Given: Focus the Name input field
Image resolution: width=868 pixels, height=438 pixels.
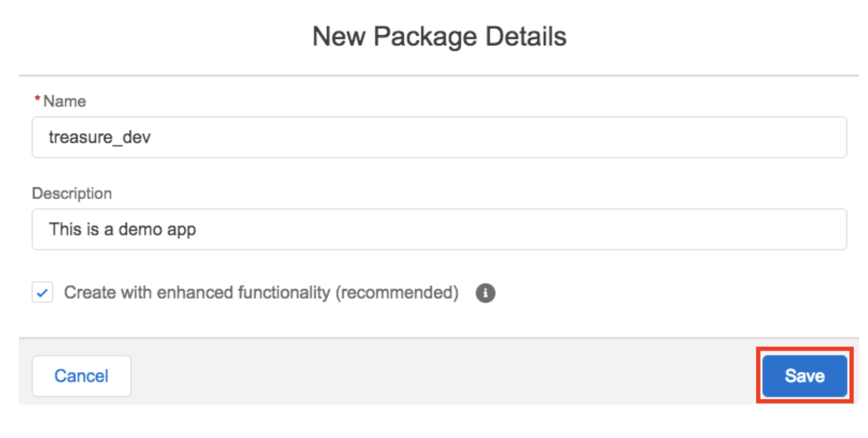Looking at the screenshot, I should (439, 137).
